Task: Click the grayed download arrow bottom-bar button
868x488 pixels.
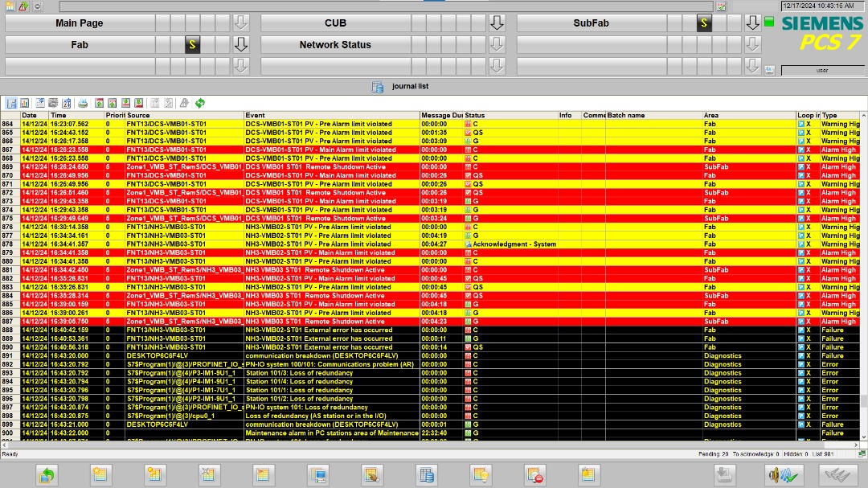Action: [x=725, y=474]
